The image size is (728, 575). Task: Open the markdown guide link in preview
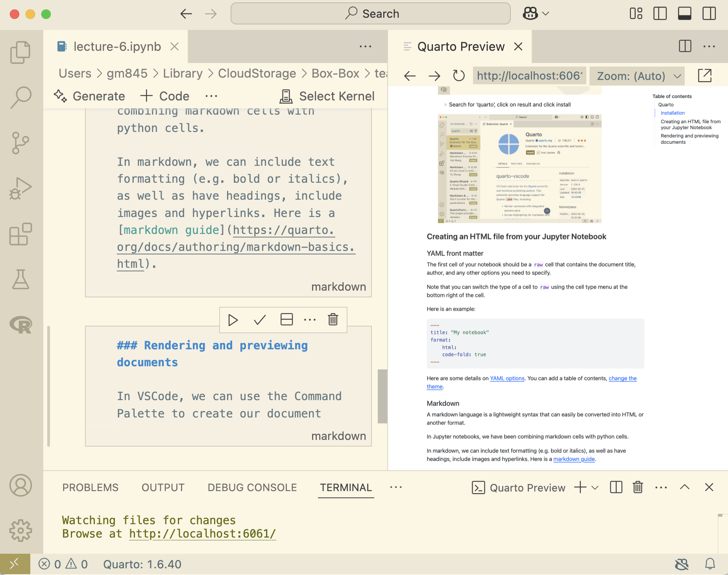pos(574,459)
